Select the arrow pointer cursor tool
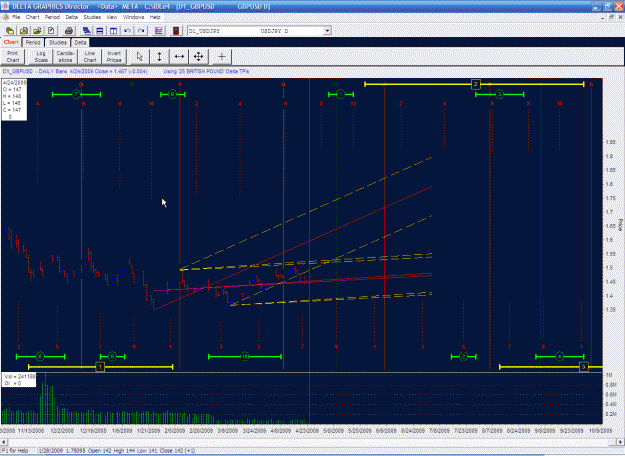The width and height of the screenshot is (625, 456). [140, 57]
